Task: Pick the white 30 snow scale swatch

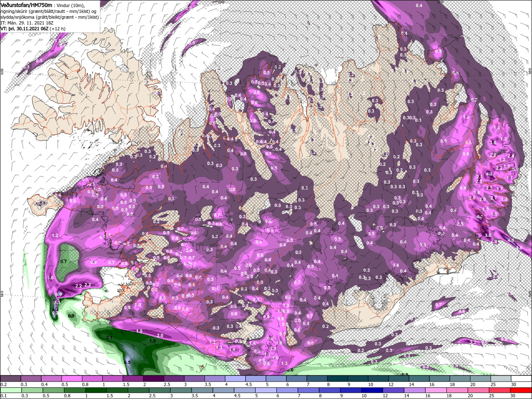Action: pyautogui.click(x=521, y=378)
